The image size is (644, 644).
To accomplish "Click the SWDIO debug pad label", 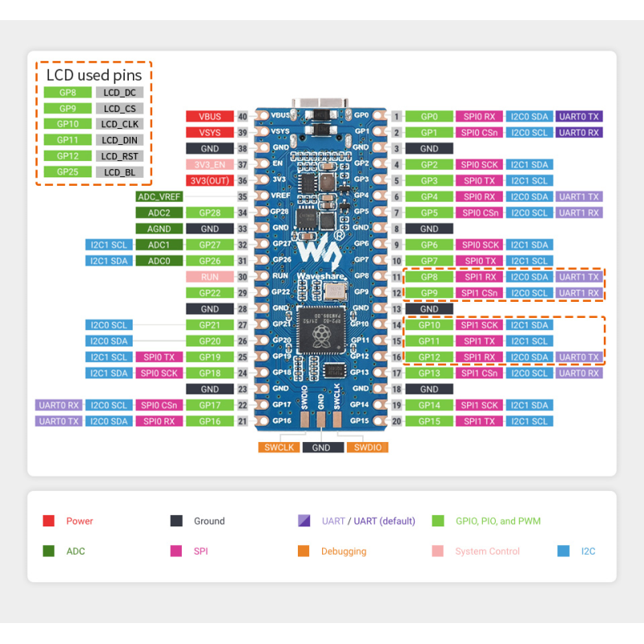I will [x=367, y=447].
